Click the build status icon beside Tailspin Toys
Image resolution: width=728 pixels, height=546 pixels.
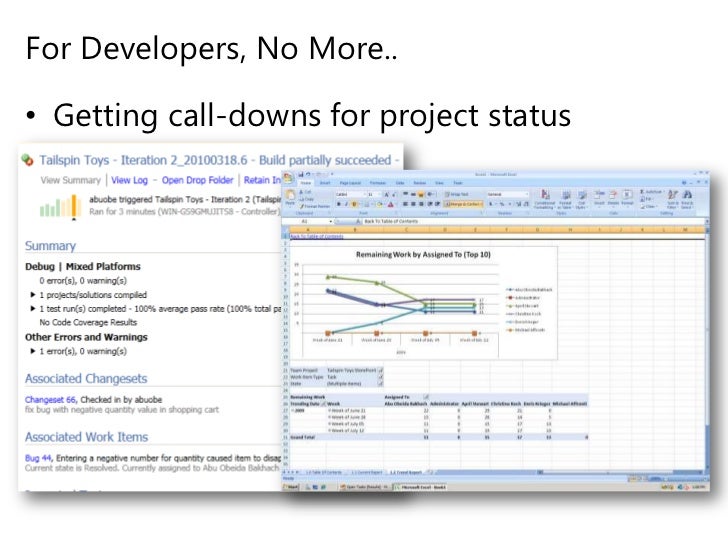pyautogui.click(x=28, y=160)
